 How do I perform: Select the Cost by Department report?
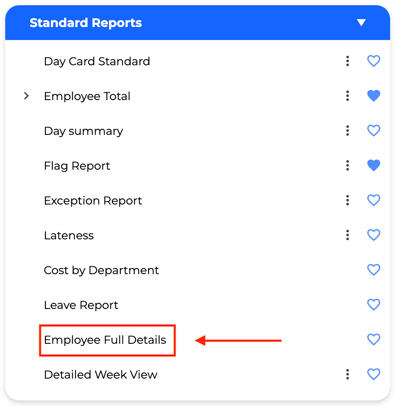[101, 270]
